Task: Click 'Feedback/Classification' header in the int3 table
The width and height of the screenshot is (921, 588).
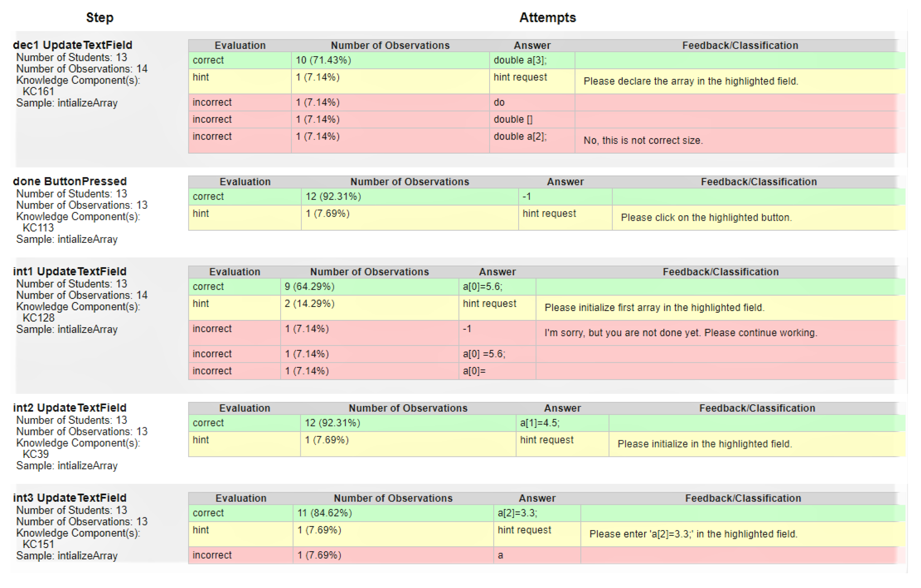Action: click(743, 498)
